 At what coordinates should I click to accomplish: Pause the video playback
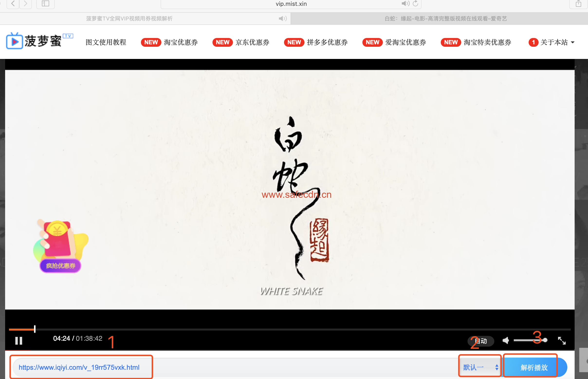tap(19, 341)
